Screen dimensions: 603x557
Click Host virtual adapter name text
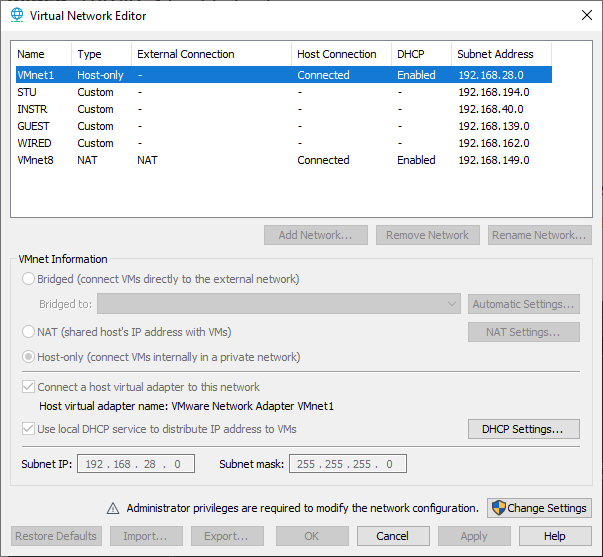click(187, 406)
